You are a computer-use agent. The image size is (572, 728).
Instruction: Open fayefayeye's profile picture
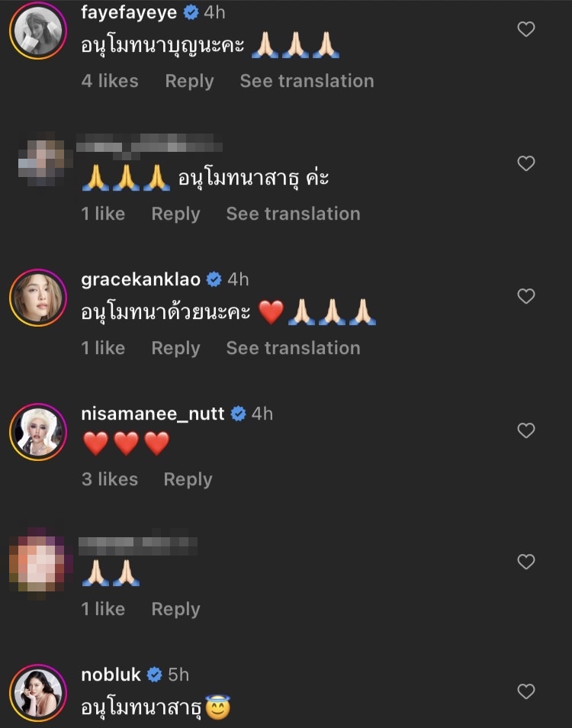[x=38, y=31]
